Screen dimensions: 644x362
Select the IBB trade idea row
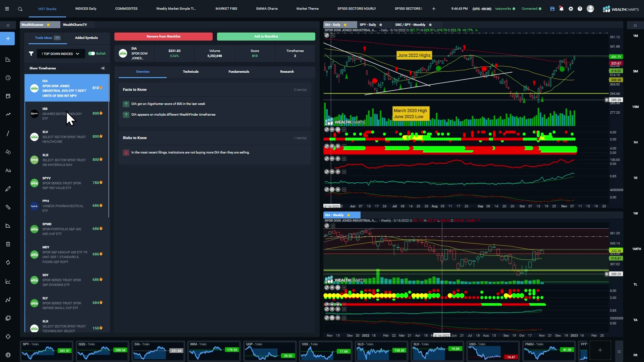pos(67,114)
